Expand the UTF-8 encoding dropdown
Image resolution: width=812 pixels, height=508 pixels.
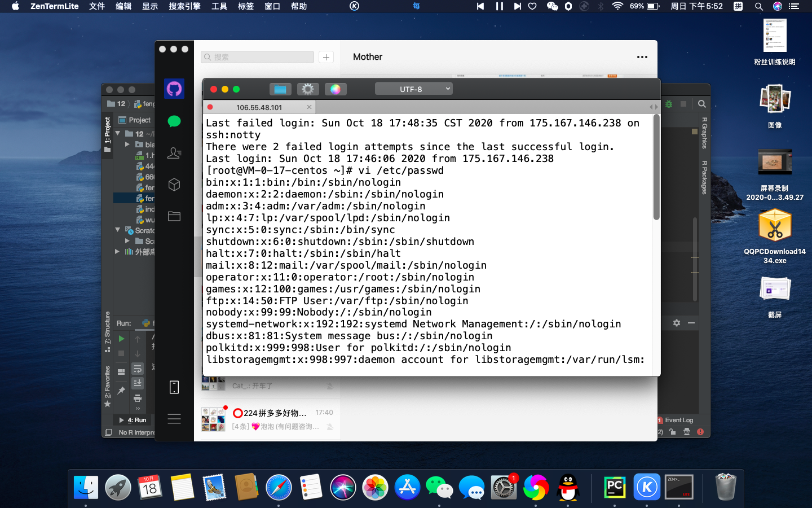pos(414,89)
